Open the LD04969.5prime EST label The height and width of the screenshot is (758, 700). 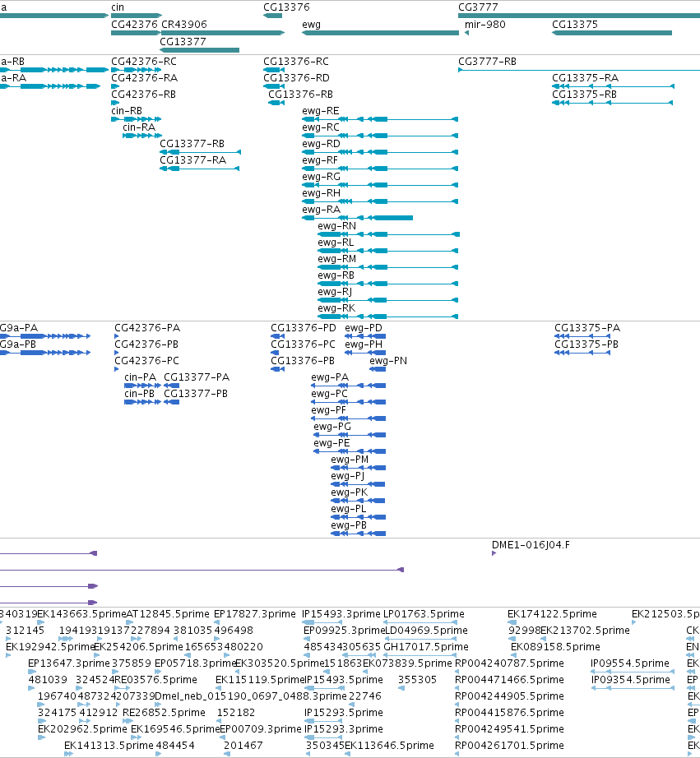click(426, 631)
